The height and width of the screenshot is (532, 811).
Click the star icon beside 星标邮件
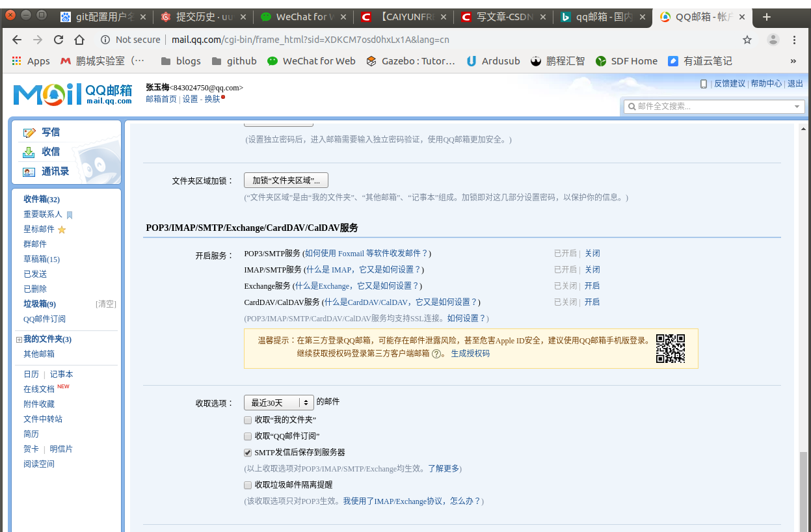(x=62, y=230)
